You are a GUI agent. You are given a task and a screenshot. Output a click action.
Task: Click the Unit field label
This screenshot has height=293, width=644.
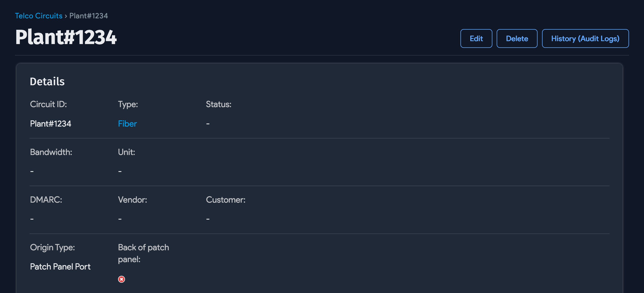pyautogui.click(x=127, y=152)
